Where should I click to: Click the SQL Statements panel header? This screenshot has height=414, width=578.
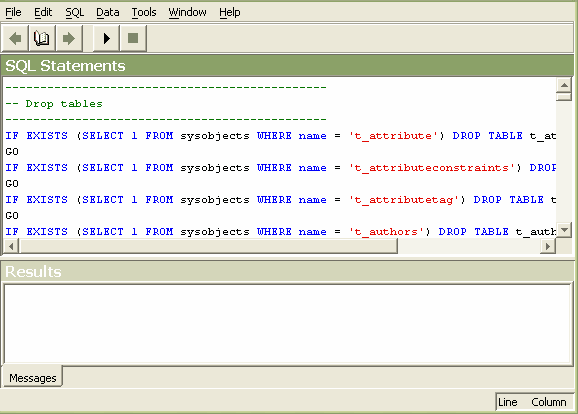point(288,66)
